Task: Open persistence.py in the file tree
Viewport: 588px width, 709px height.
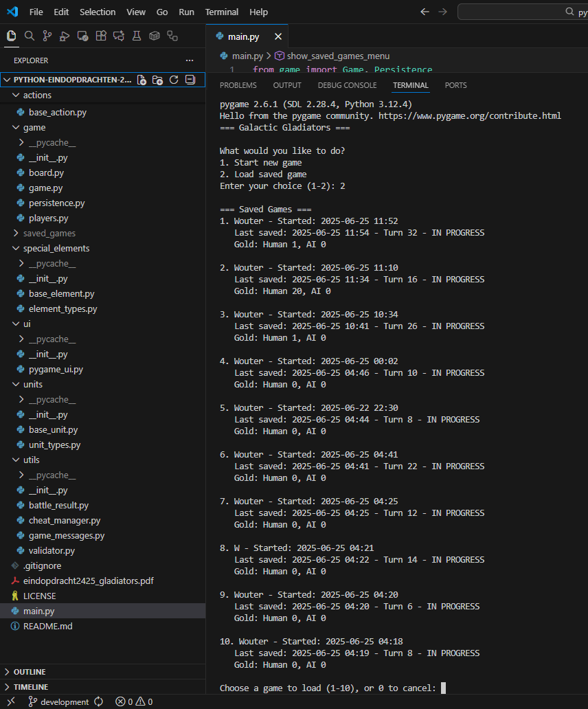Action: click(56, 203)
